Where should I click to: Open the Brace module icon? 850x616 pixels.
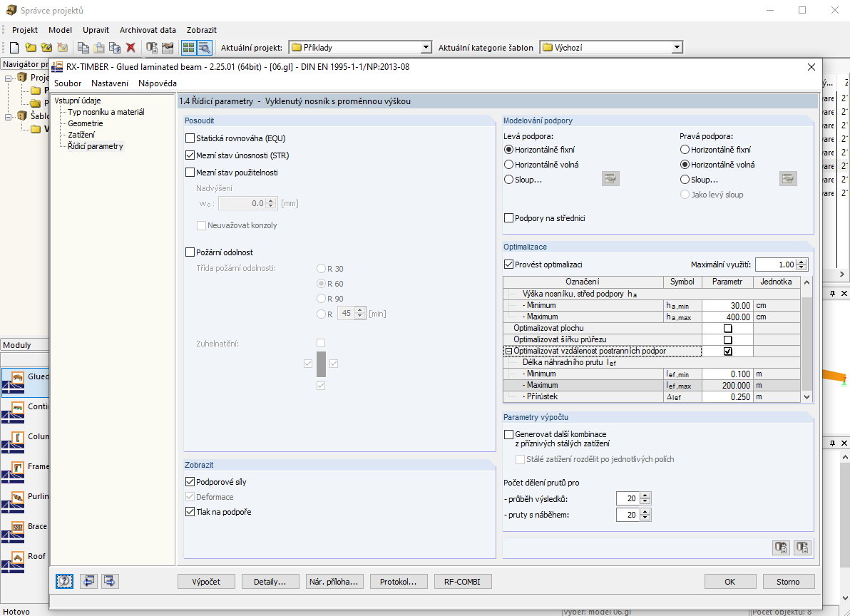13,531
